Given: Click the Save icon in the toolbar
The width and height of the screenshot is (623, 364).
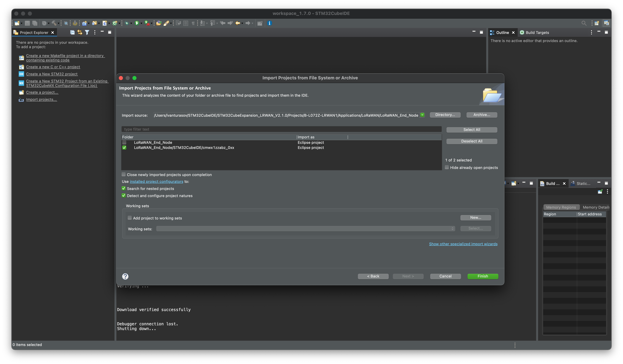Looking at the screenshot, I should click(27, 23).
